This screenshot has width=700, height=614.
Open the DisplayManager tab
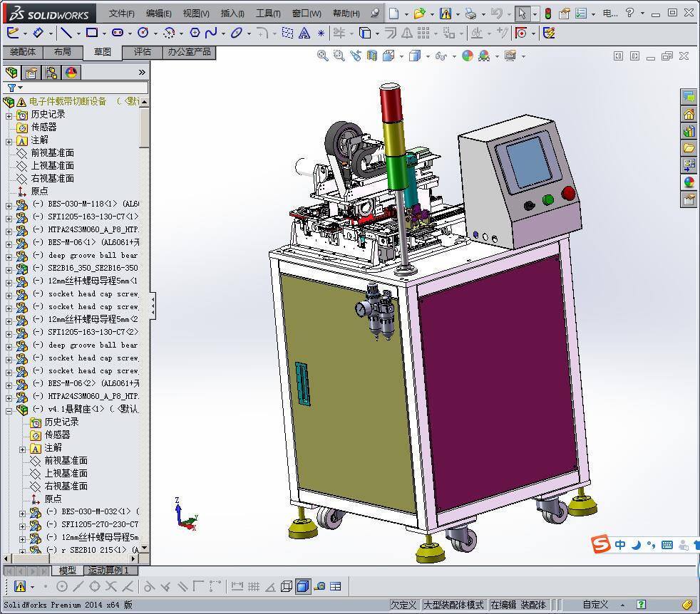coord(71,73)
